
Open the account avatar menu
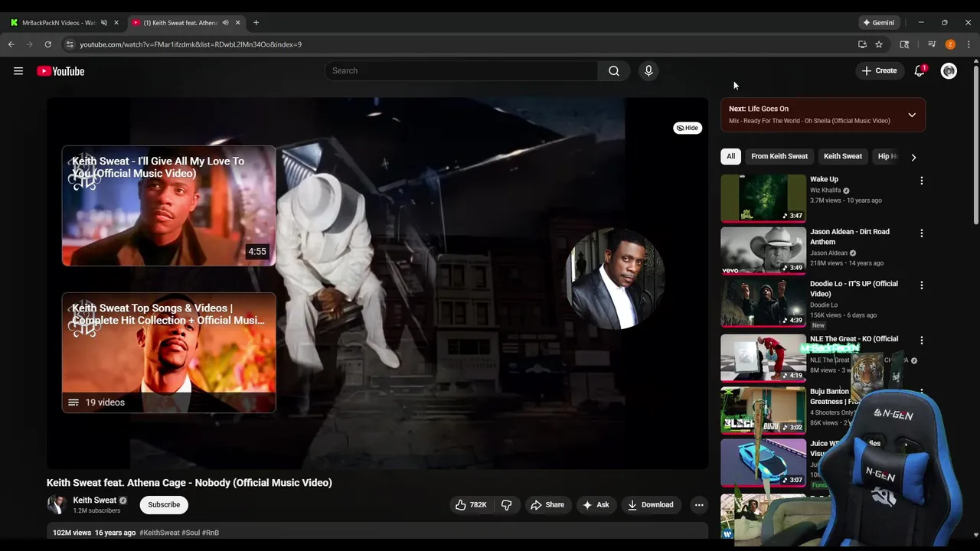949,71
